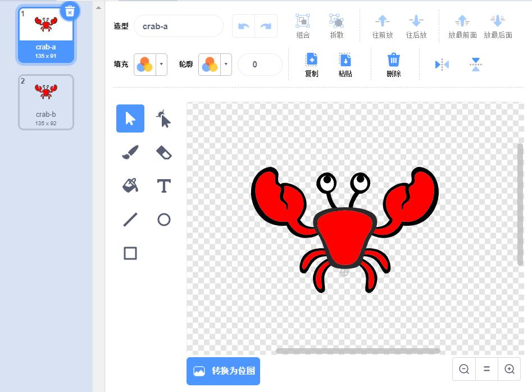532x392 pixels.
Task: Choose the Eraser tool
Action: point(163,152)
